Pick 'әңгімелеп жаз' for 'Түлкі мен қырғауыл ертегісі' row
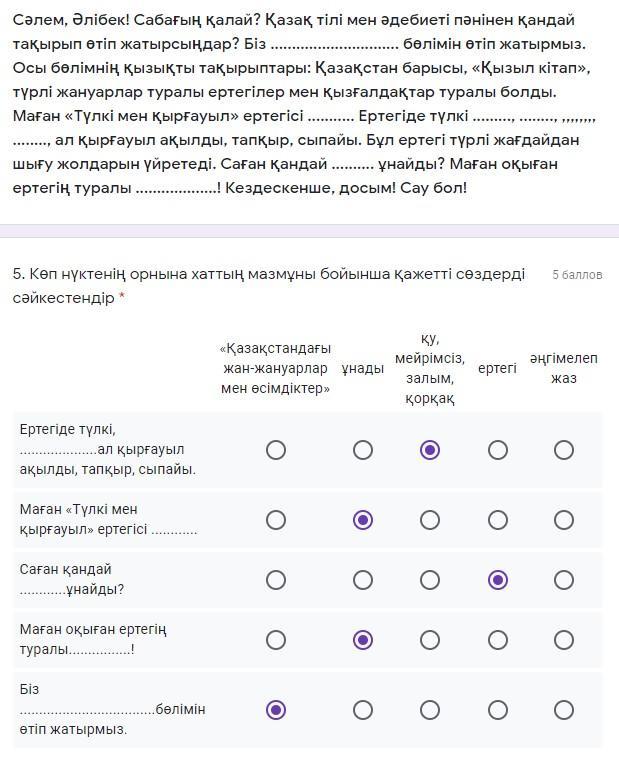 (564, 520)
